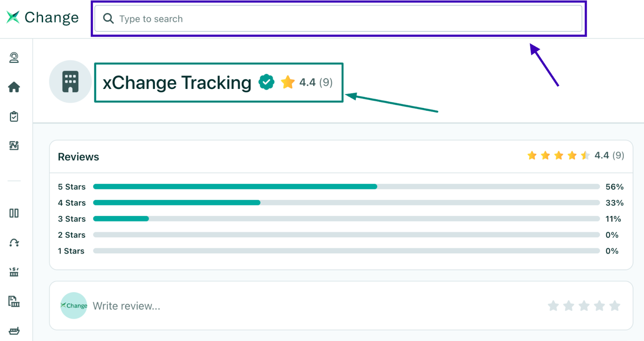Rate five stars in Write review box
The height and width of the screenshot is (341, 644).
pos(615,306)
